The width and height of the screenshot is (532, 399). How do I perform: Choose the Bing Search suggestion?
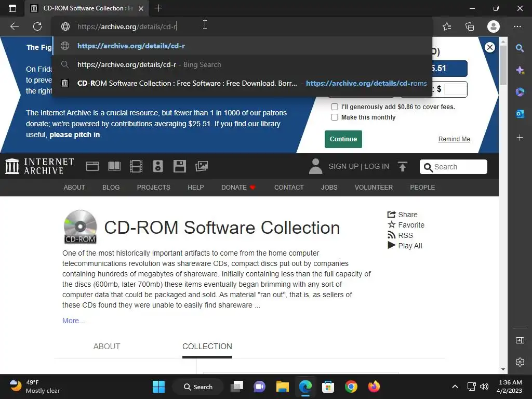pyautogui.click(x=242, y=64)
